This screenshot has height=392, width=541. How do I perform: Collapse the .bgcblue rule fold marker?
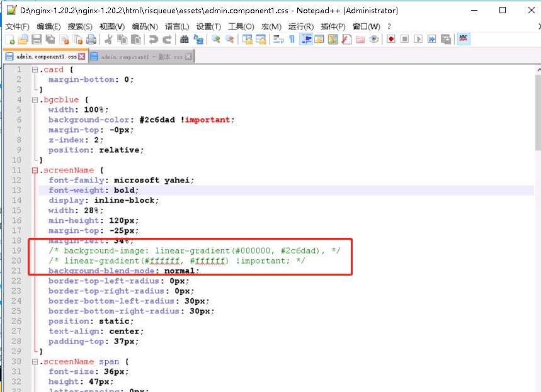pos(35,100)
